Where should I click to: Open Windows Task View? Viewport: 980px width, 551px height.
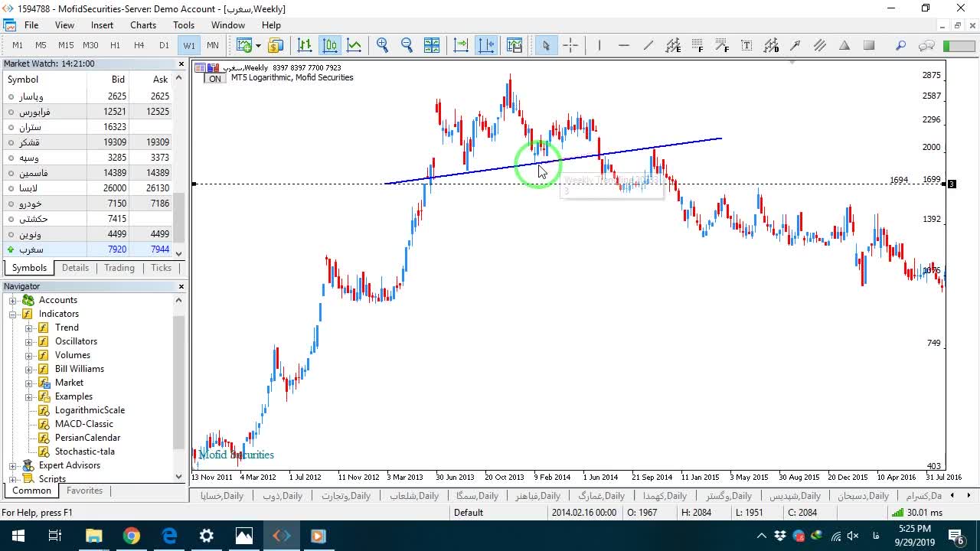(55, 536)
